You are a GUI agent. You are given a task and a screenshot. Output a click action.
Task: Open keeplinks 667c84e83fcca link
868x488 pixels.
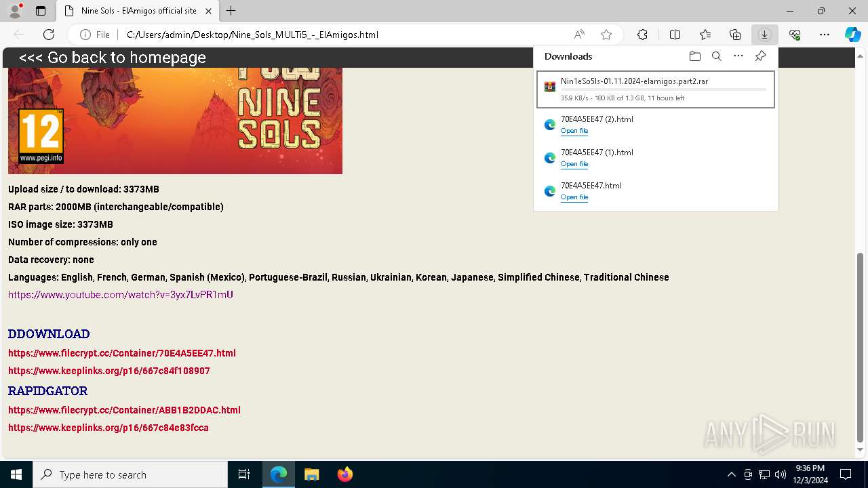pos(108,428)
